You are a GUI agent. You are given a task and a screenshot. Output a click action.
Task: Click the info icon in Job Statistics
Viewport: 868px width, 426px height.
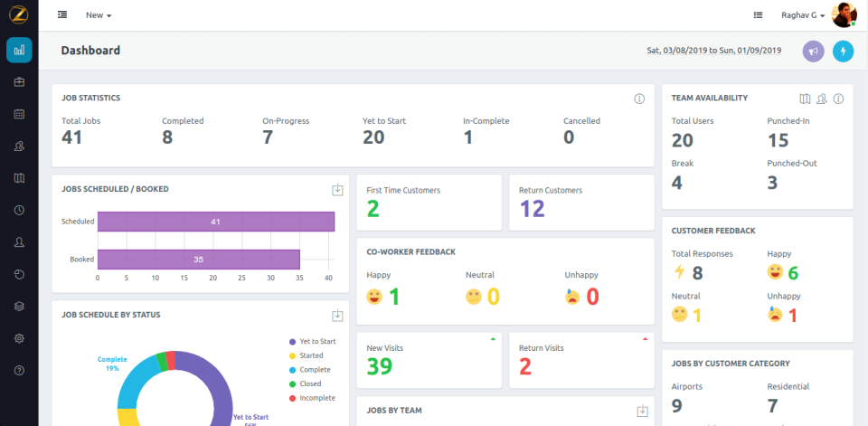coord(638,99)
